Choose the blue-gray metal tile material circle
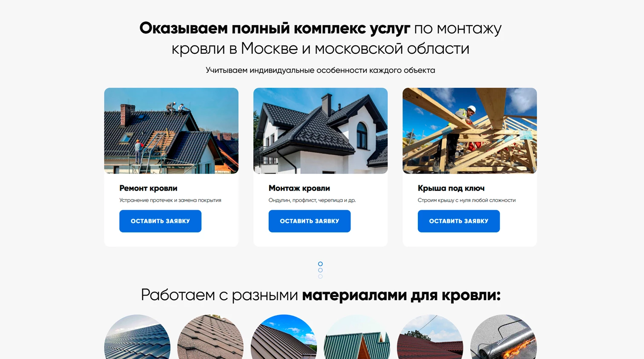 (x=137, y=337)
